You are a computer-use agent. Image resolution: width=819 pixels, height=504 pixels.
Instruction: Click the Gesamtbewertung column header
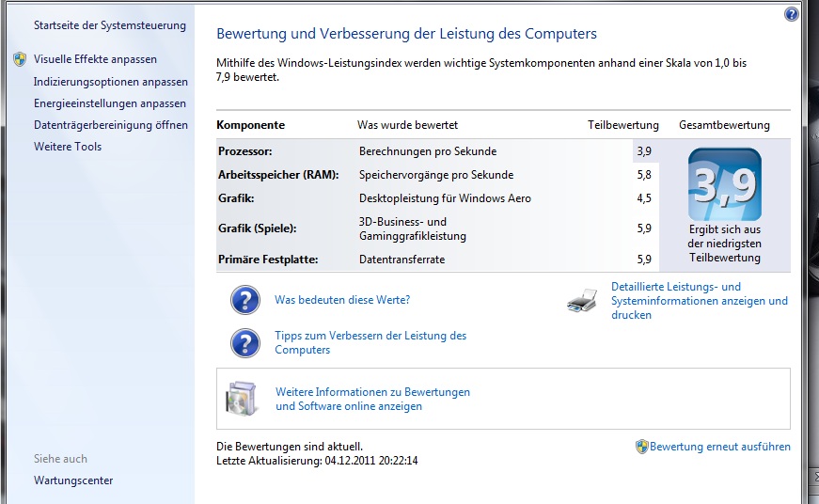(x=724, y=125)
